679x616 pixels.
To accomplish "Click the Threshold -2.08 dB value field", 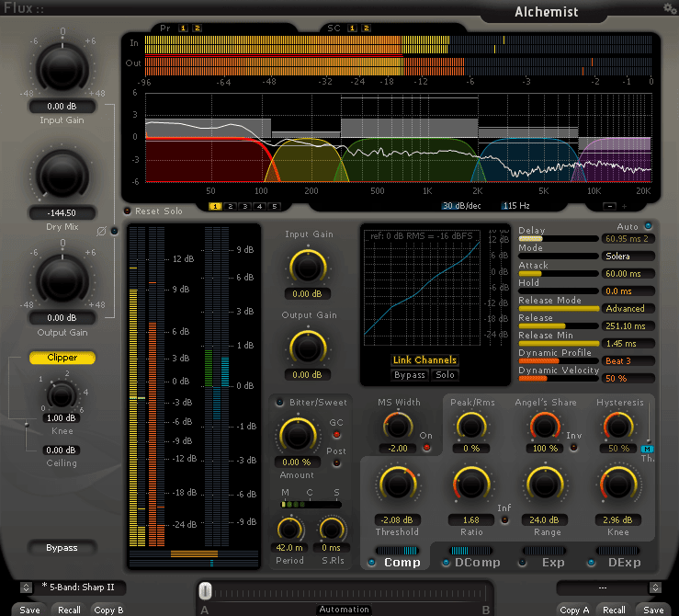I will [x=397, y=519].
